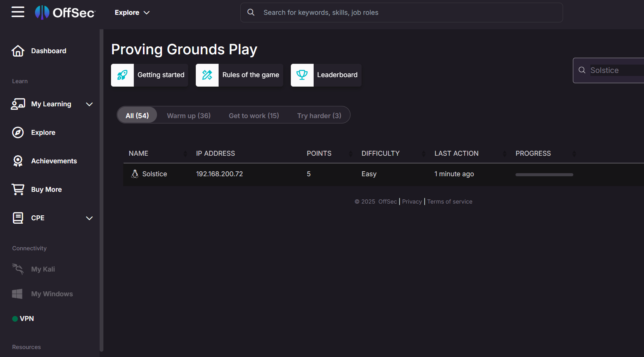Click the Solstice progress bar
Viewport: 644px width, 357px height.
click(x=544, y=175)
